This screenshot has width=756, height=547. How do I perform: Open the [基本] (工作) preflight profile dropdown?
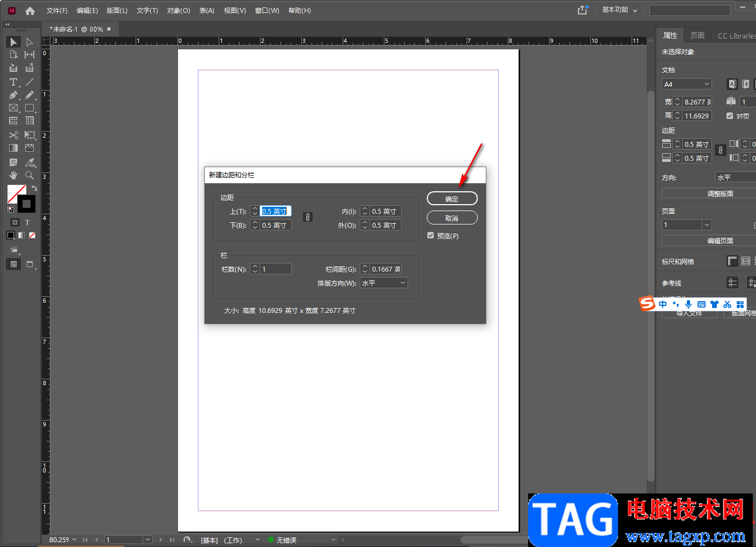click(257, 539)
